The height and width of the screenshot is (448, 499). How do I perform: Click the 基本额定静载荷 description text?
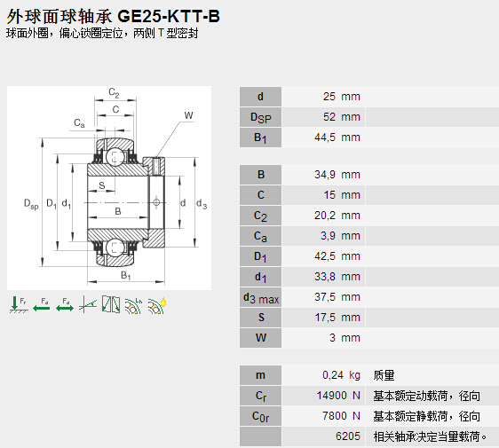coord(427,416)
